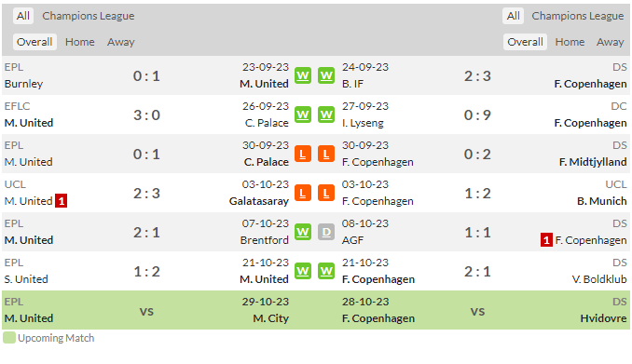Click the W badge for the I. Lyseng match
The width and height of the screenshot is (632, 364).
326,115
